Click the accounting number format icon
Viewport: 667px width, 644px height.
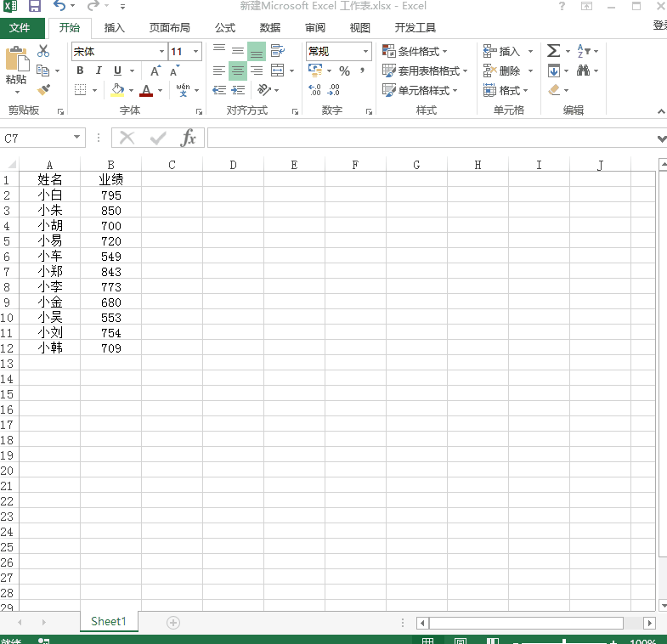tap(315, 71)
